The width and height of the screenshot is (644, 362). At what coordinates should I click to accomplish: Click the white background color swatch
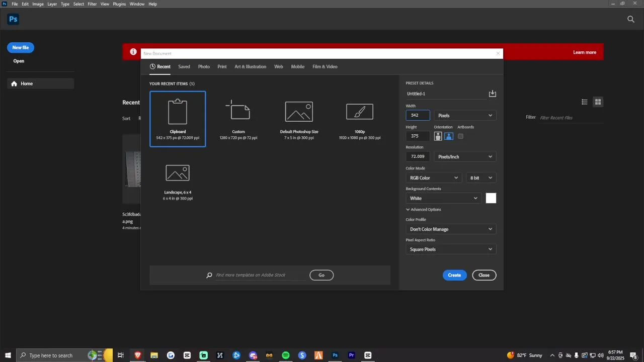click(x=491, y=198)
